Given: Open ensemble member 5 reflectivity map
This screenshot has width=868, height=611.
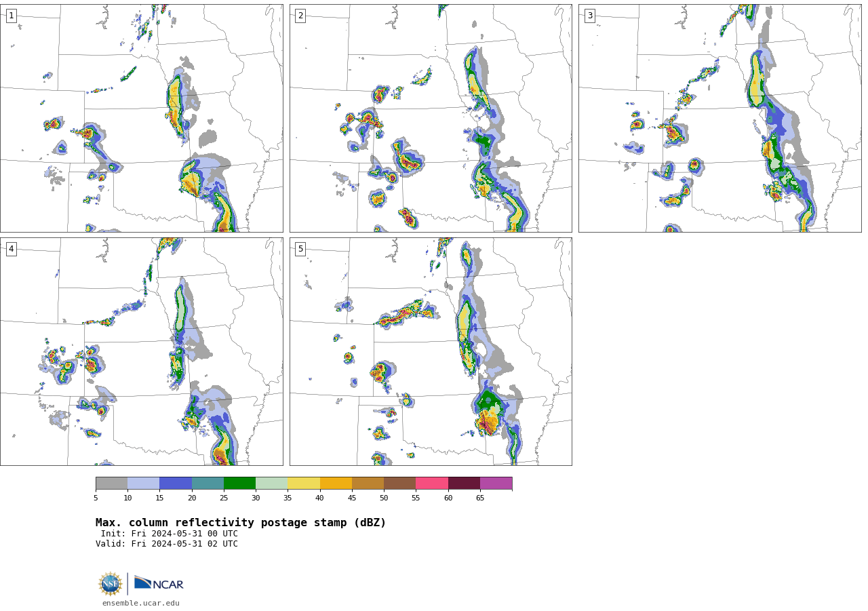Looking at the screenshot, I should pos(431,351).
